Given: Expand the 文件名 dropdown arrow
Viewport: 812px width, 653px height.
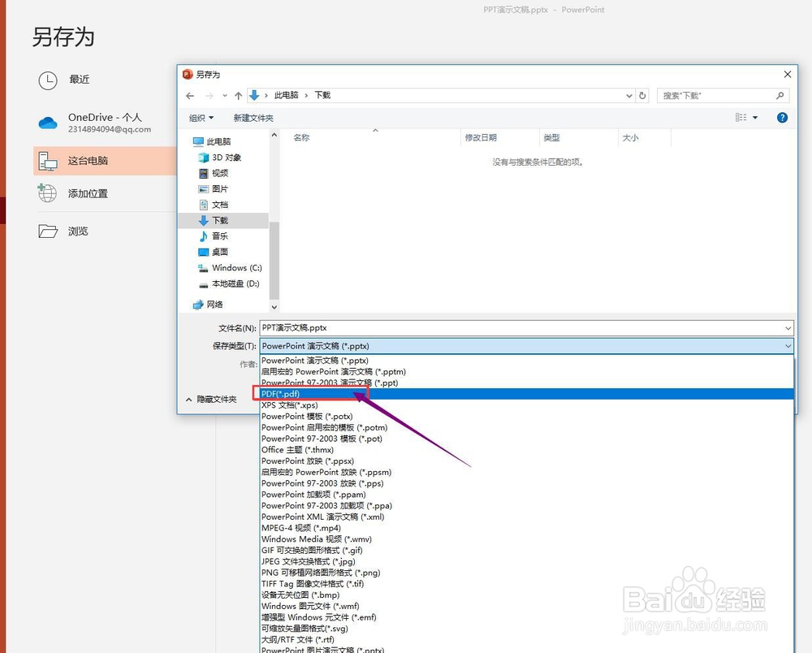Looking at the screenshot, I should coord(788,328).
